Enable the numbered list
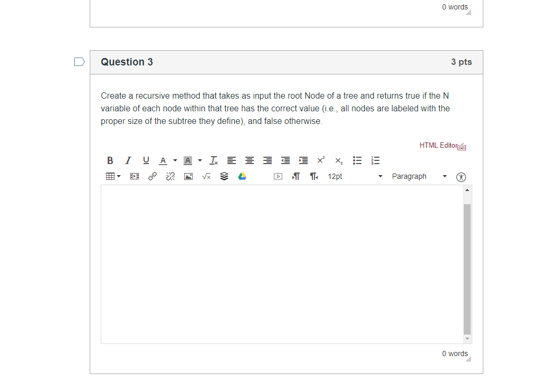Viewport: 534px width, 392px height. [x=375, y=160]
